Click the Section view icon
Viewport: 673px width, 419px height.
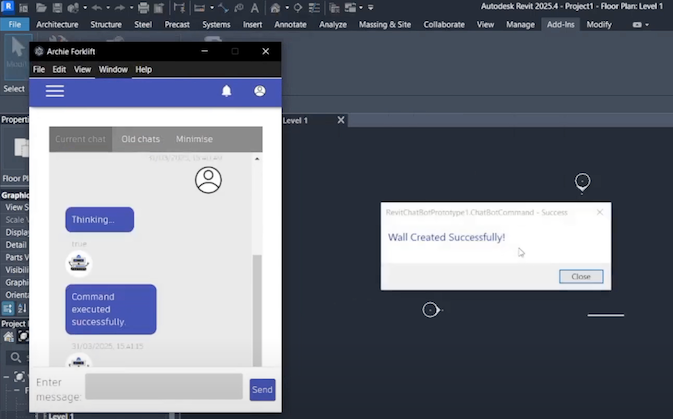point(297,8)
